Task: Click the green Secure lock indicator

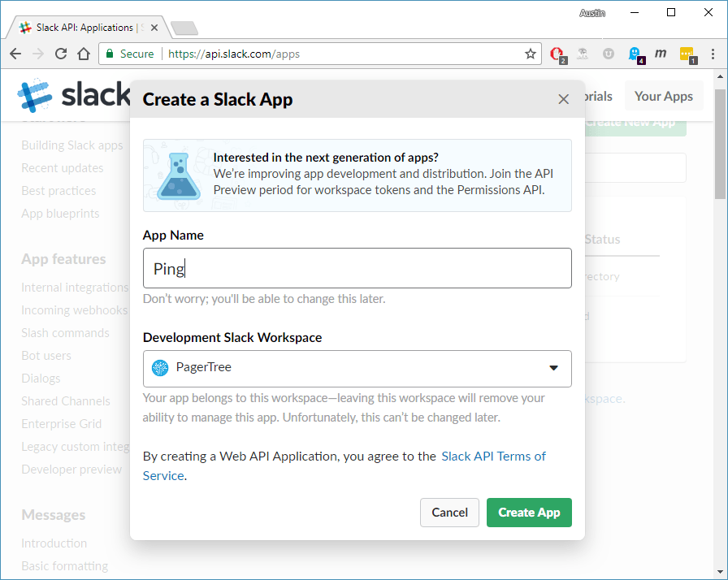Action: point(129,54)
